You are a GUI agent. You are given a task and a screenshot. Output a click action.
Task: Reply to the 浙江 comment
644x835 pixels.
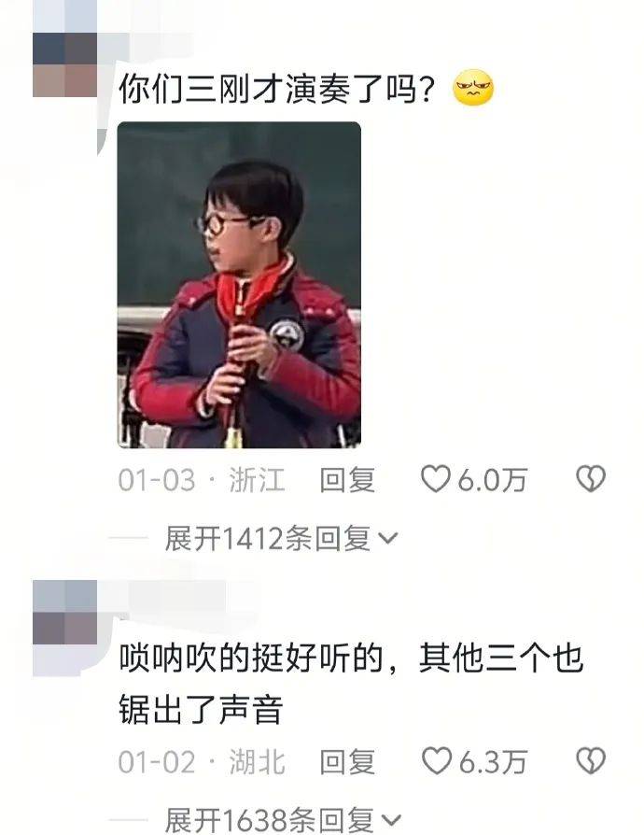coord(347,479)
